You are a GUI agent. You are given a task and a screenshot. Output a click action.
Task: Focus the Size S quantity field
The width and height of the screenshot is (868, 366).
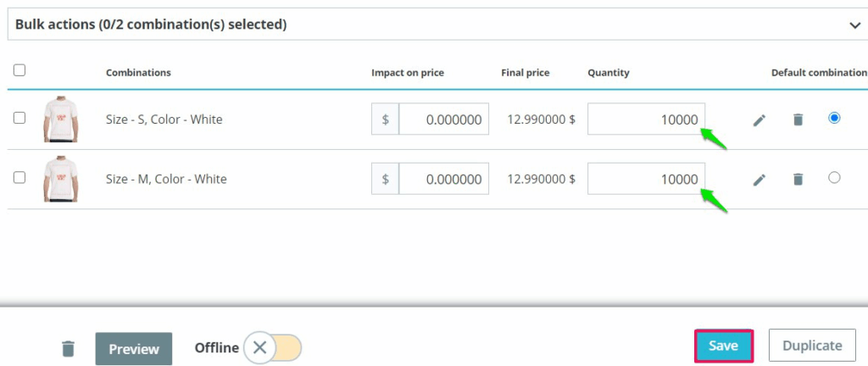pyautogui.click(x=646, y=119)
